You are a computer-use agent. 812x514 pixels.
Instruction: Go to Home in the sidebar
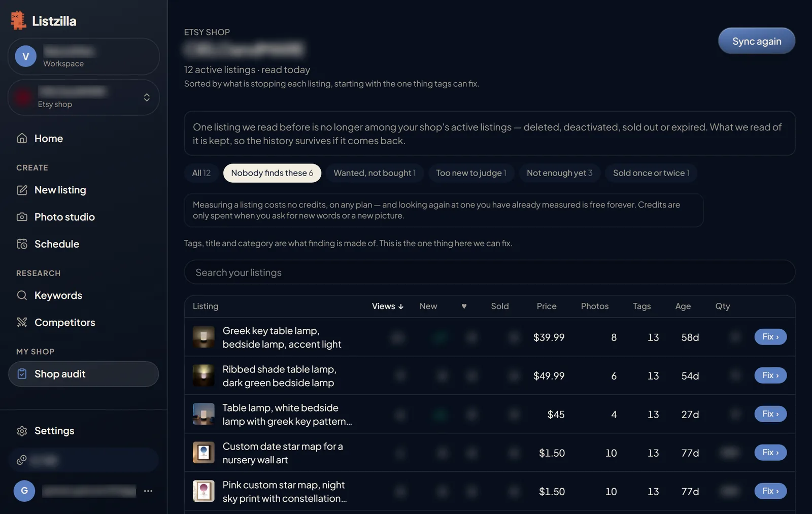83,139
